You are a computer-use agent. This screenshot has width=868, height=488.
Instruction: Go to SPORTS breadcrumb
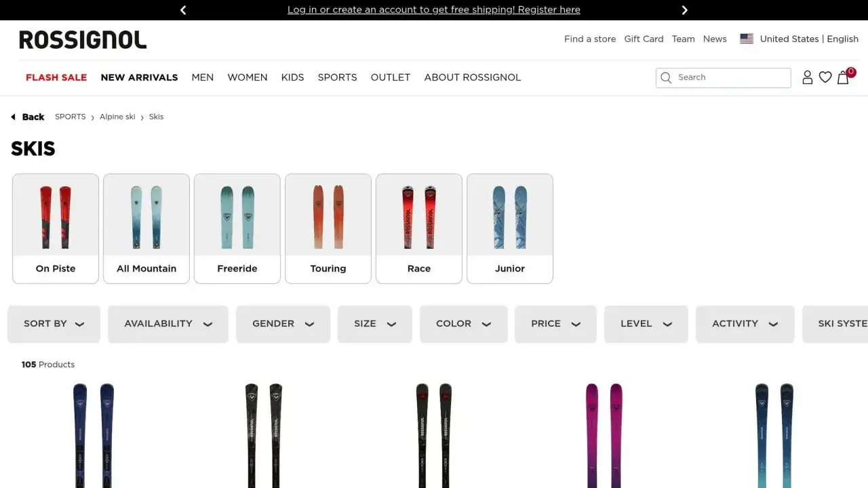click(x=71, y=117)
